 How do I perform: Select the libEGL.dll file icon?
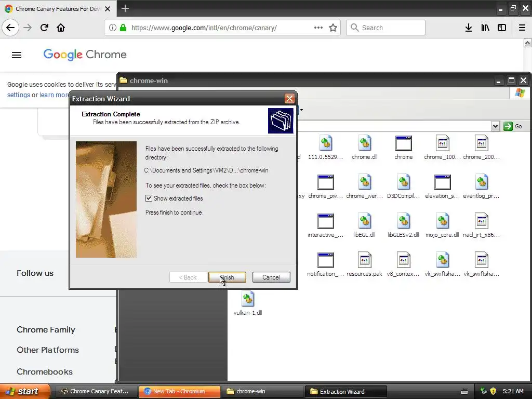coord(364,221)
